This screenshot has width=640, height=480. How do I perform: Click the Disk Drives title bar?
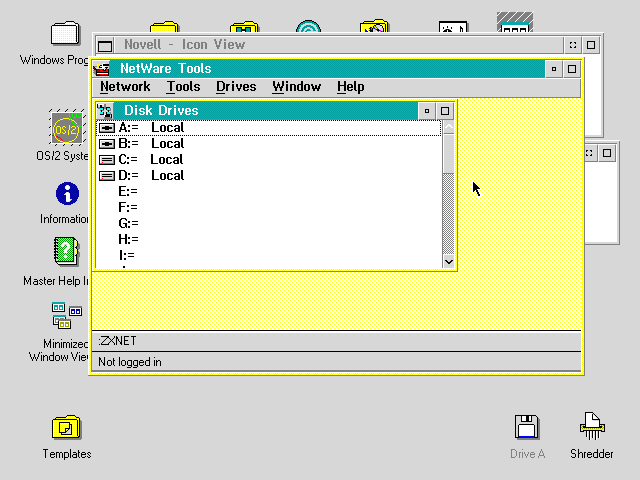point(266,111)
